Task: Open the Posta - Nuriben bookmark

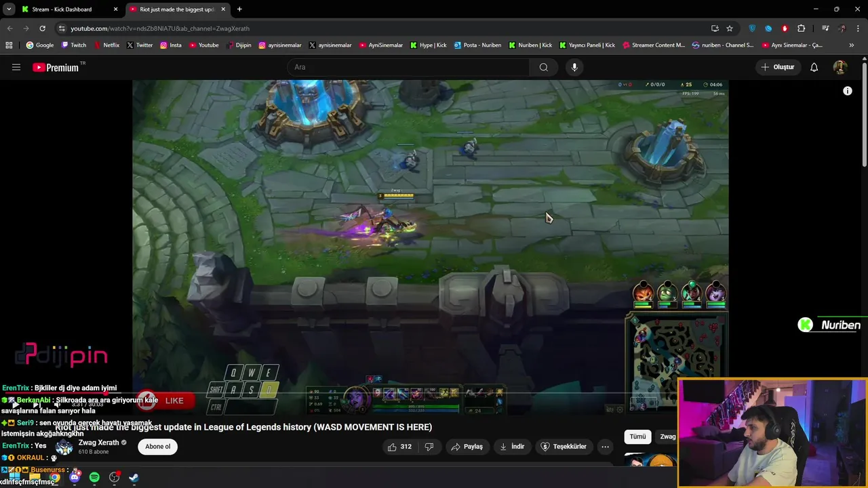Action: 477,45
